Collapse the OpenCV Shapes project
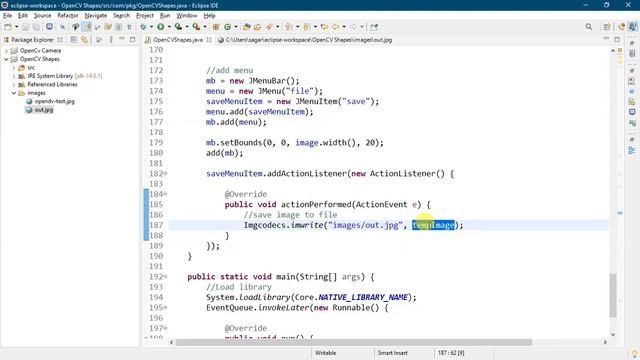640x360 pixels. coord(6,59)
